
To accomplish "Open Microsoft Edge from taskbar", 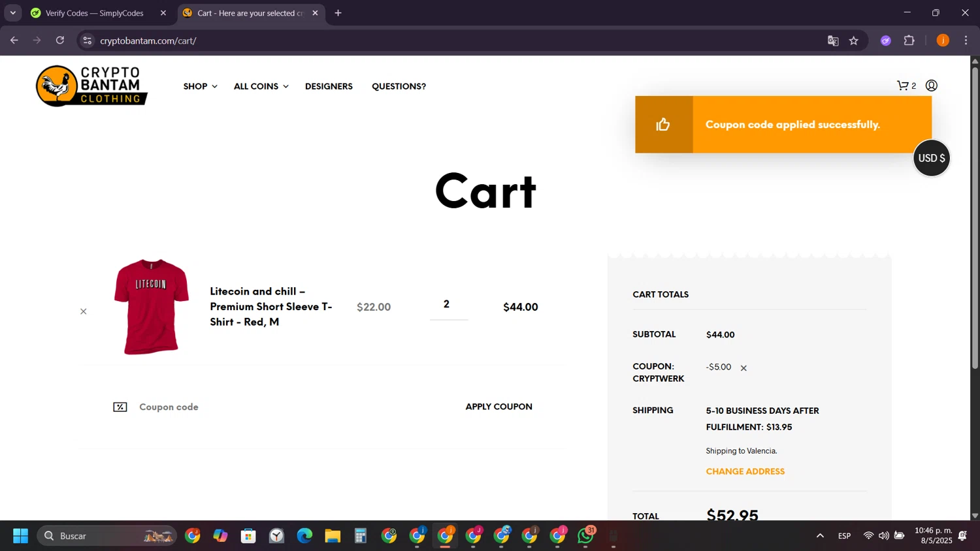I will (x=304, y=536).
